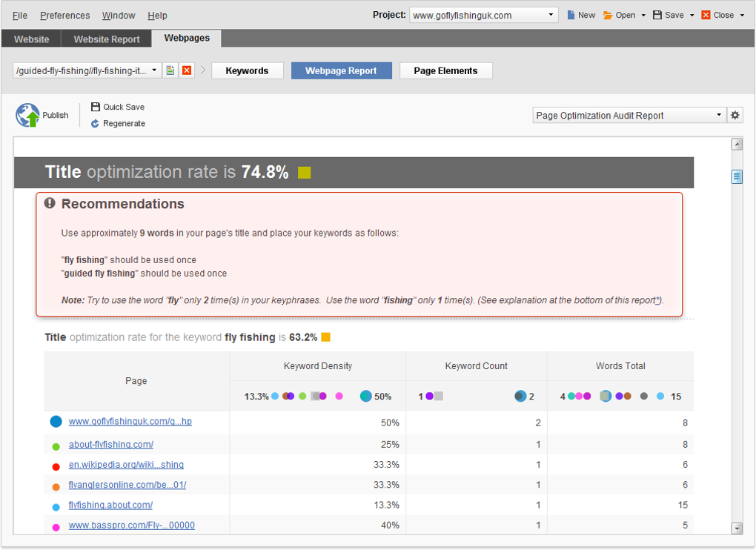Switch to the Webpages tab

[x=187, y=38]
